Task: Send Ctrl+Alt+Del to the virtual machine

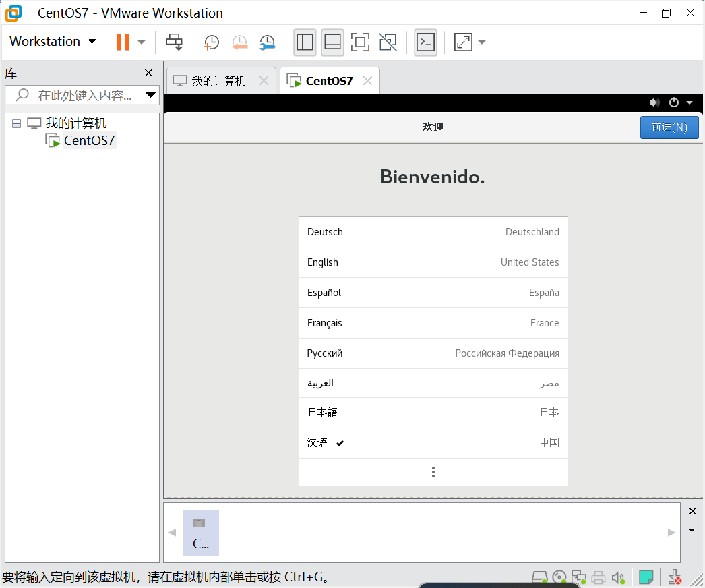Action: coord(175,42)
